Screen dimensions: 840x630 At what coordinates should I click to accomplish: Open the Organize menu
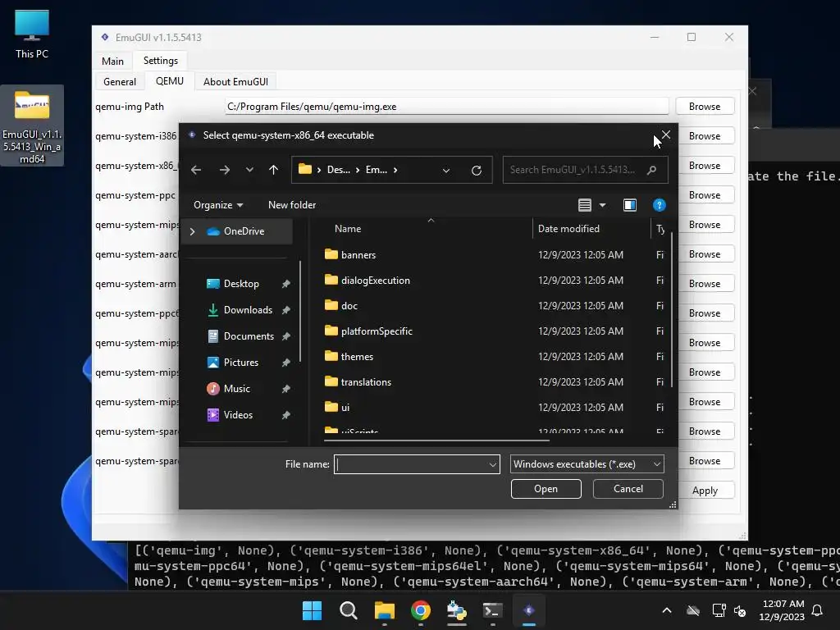click(x=218, y=205)
